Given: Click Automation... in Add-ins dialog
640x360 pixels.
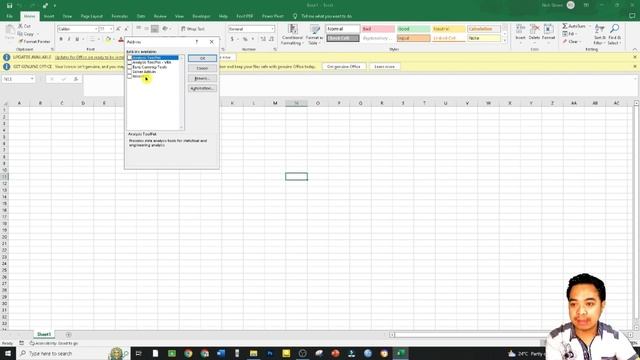Looking at the screenshot, I should (x=202, y=88).
